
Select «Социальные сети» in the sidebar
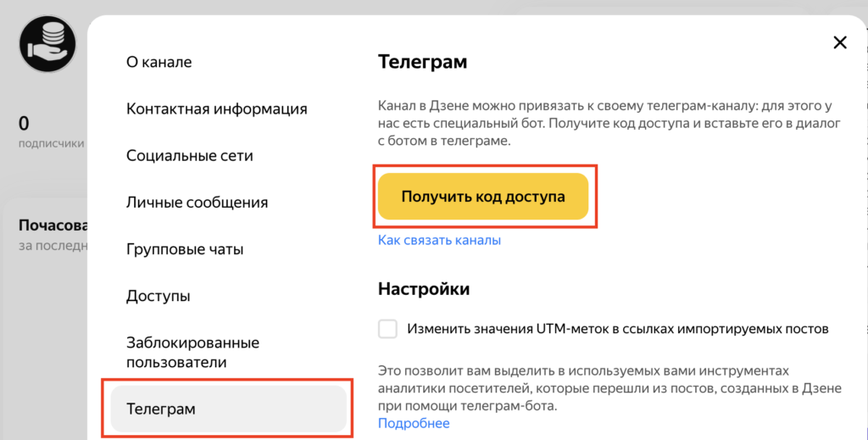tap(190, 156)
